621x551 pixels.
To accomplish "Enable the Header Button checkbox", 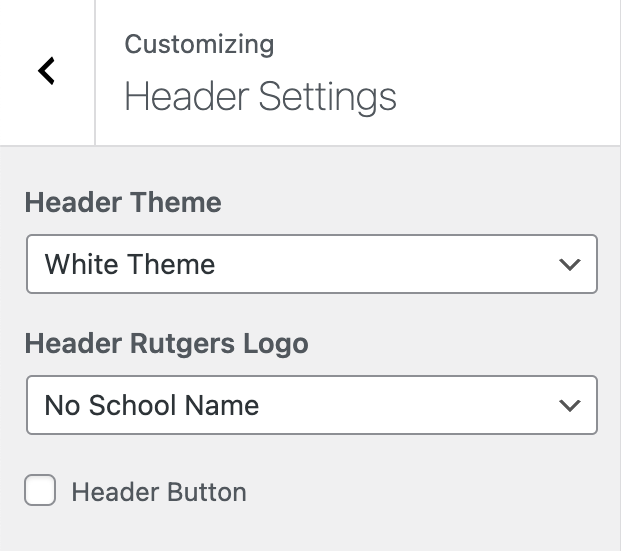I will [x=40, y=491].
